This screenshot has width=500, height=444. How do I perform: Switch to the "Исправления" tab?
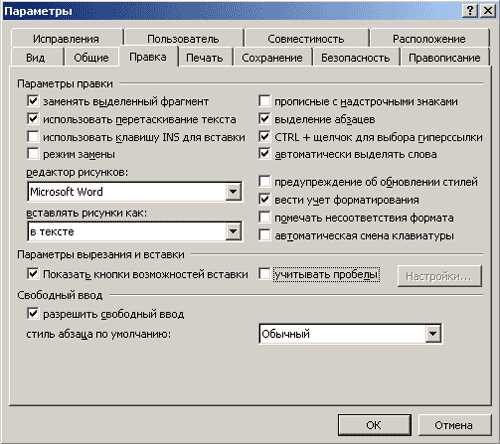(66, 39)
